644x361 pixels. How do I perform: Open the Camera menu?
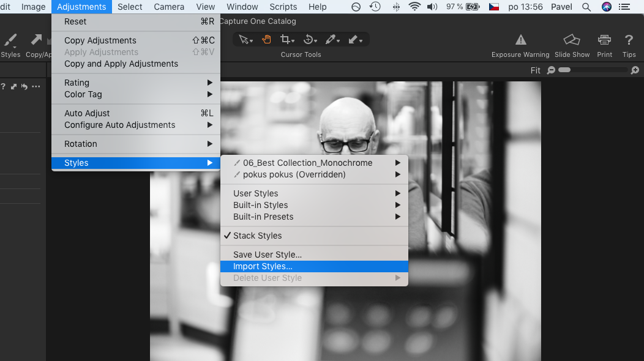[x=169, y=7]
